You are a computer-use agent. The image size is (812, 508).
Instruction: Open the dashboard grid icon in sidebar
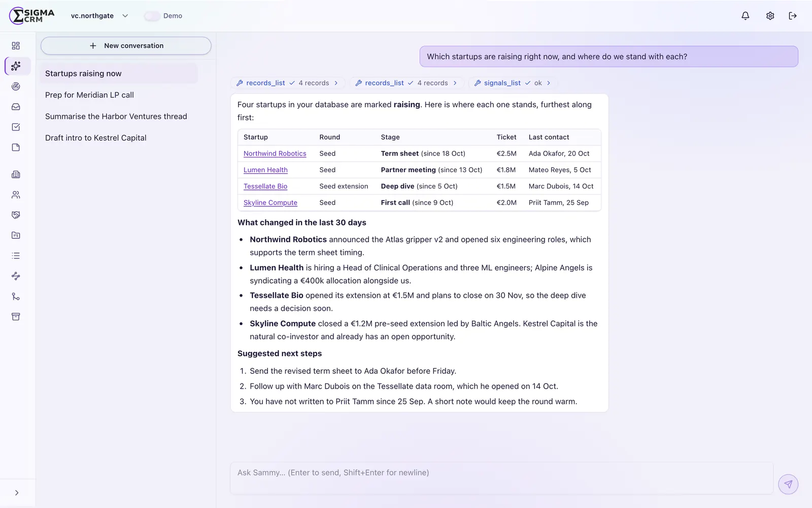coord(16,46)
